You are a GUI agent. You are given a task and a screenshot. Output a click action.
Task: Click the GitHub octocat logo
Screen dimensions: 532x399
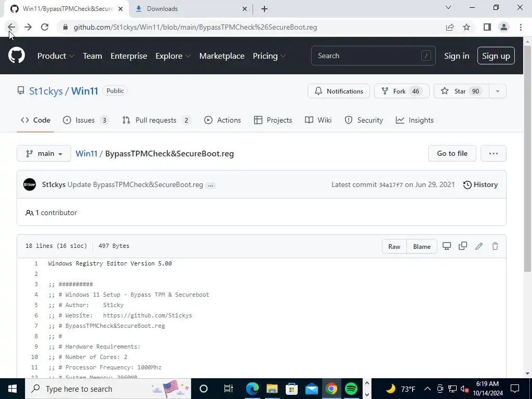point(17,56)
